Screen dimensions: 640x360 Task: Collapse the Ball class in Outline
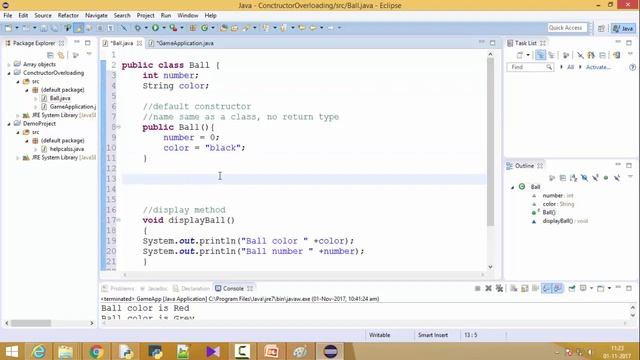click(x=512, y=187)
